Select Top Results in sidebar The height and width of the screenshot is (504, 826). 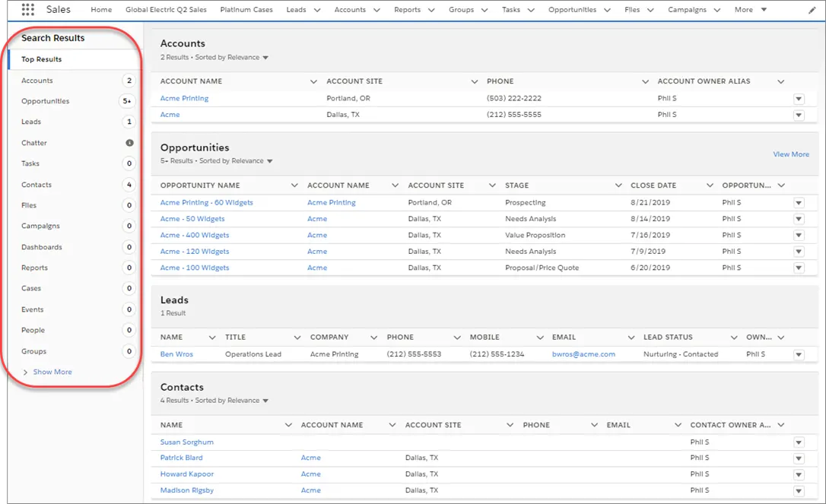(75, 59)
